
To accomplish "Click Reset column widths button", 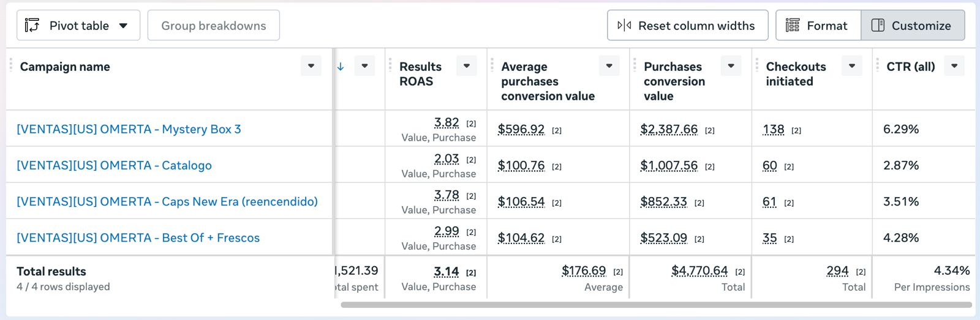I will pyautogui.click(x=687, y=26).
